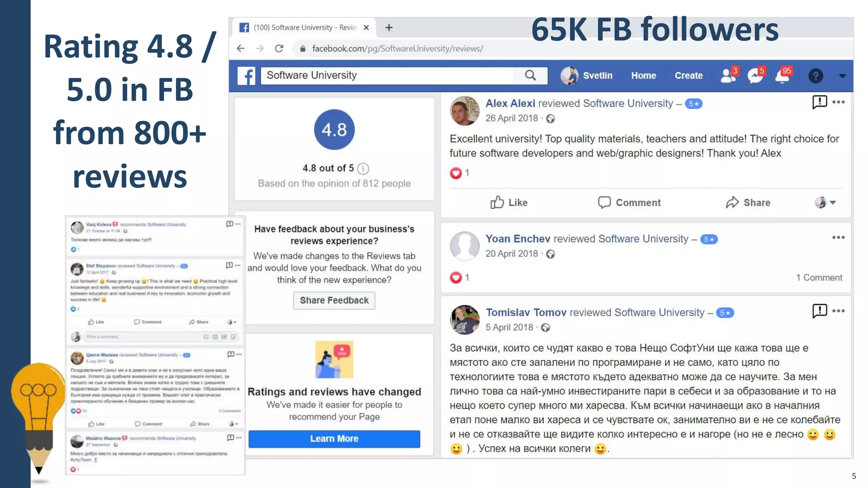Screen dimensions: 868x488
Task: Click the 26 April 2018 timestamp
Action: click(512, 118)
